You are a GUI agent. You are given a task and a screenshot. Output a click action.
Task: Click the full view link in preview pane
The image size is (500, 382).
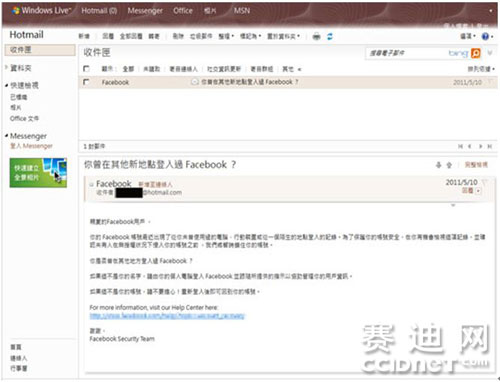476,165
